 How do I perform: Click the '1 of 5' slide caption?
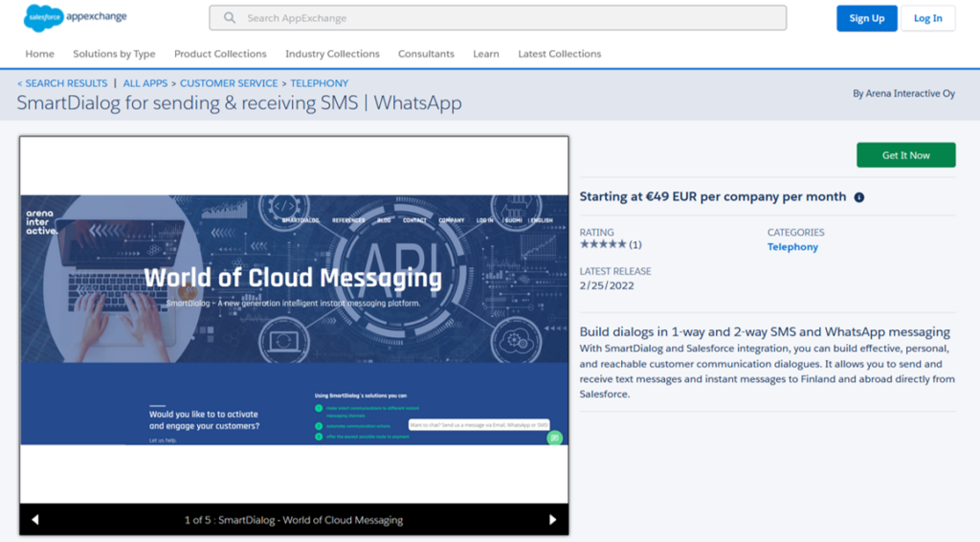click(x=294, y=520)
